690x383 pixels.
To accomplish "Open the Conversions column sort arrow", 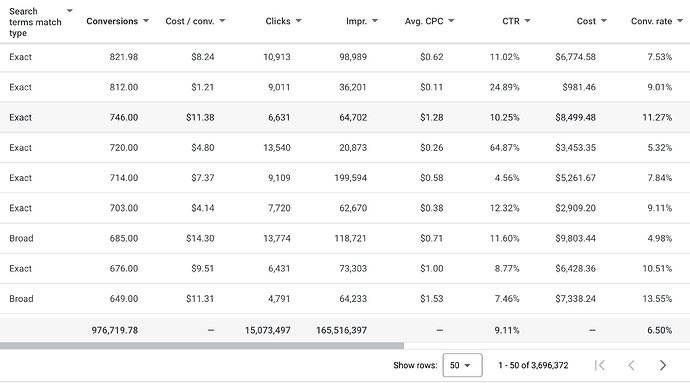I will pyautogui.click(x=146, y=21).
